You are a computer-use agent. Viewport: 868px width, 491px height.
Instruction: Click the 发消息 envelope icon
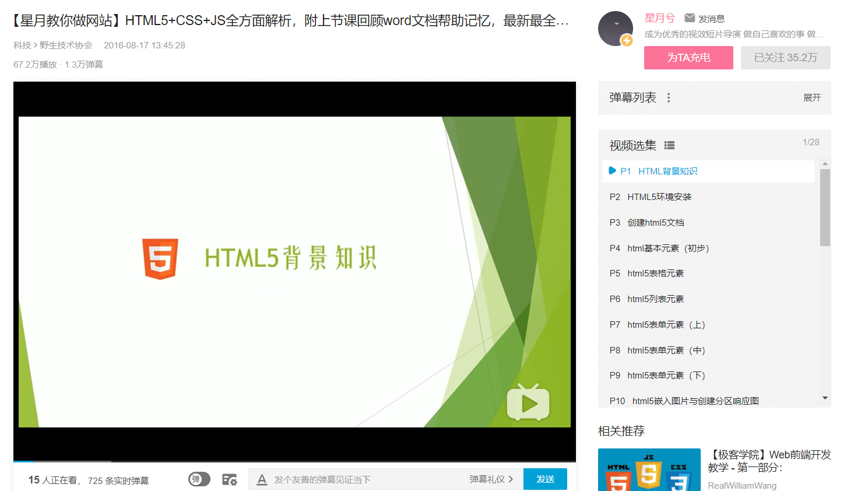(x=690, y=18)
